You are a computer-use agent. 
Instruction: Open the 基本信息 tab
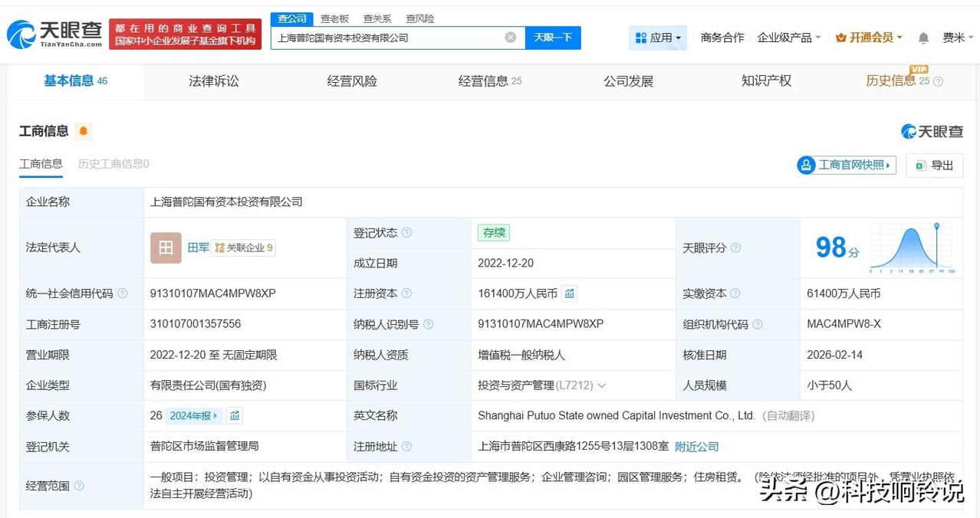(x=75, y=80)
